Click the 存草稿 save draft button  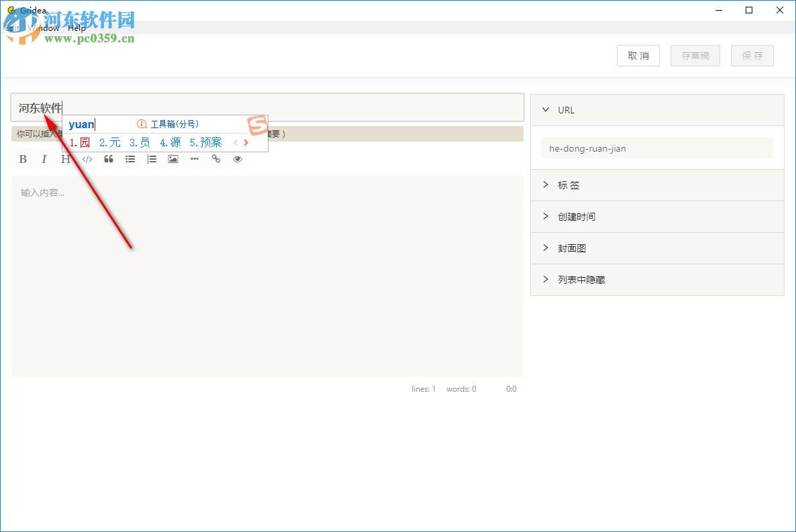[x=695, y=56]
